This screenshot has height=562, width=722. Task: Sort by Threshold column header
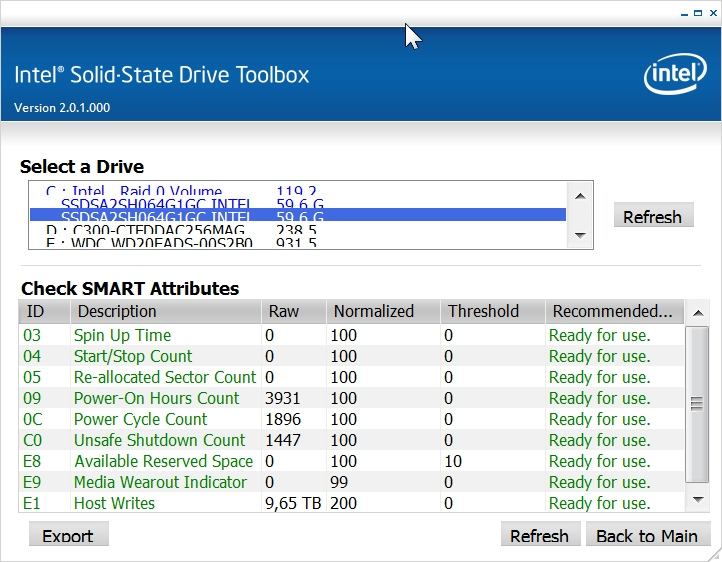(x=493, y=312)
